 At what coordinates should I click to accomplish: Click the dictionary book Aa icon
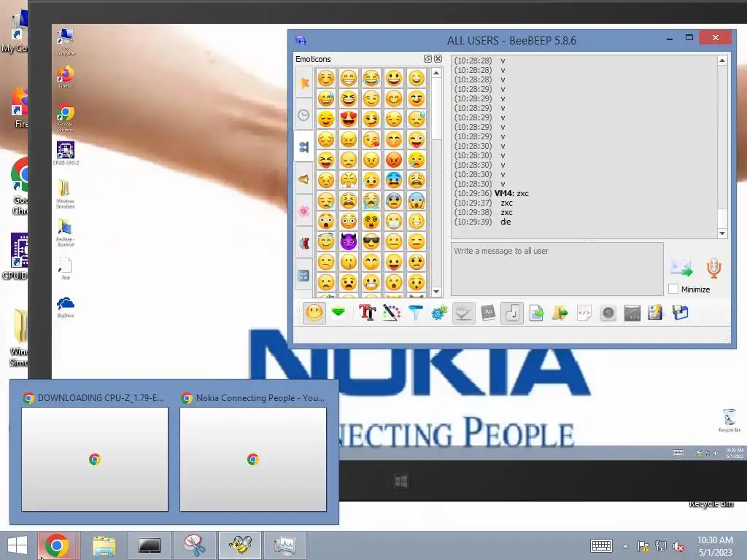[x=488, y=313]
